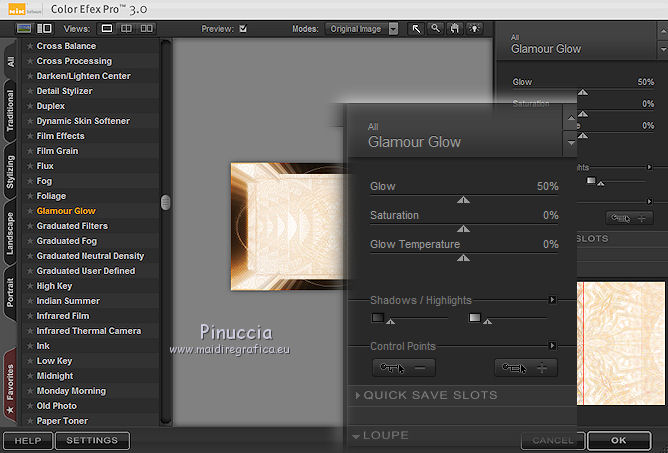The width and height of the screenshot is (668, 453).
Task: Adjust the Shadows protection slider handle
Action: tap(390, 322)
